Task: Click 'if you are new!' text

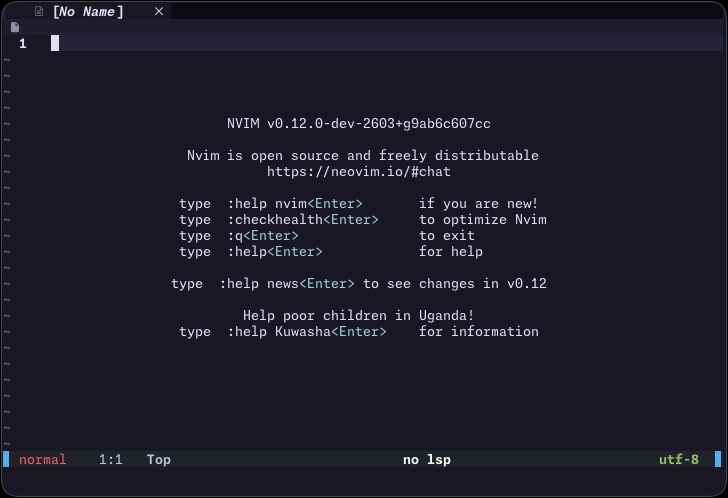Action: (478, 204)
